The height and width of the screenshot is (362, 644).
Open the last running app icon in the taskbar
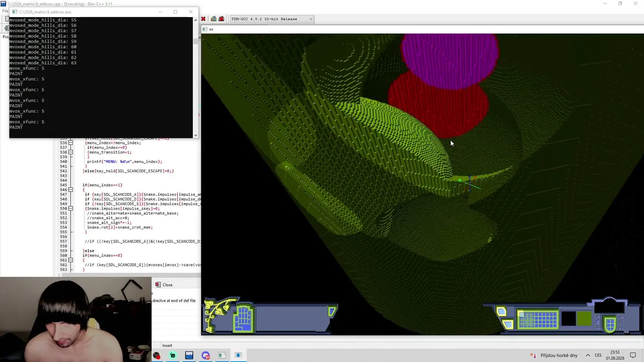(x=238, y=355)
